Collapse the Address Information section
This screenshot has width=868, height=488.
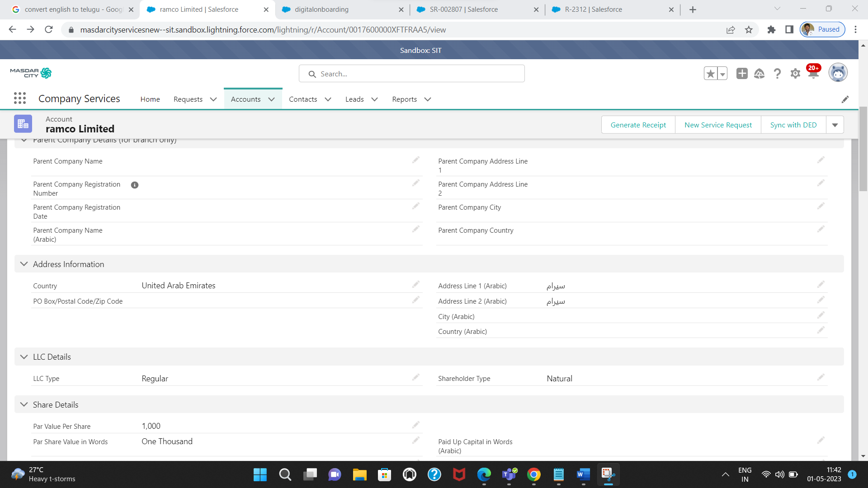tap(24, 264)
